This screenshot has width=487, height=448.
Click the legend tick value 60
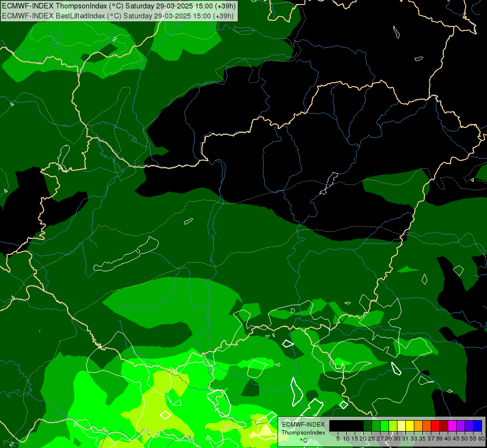click(481, 439)
